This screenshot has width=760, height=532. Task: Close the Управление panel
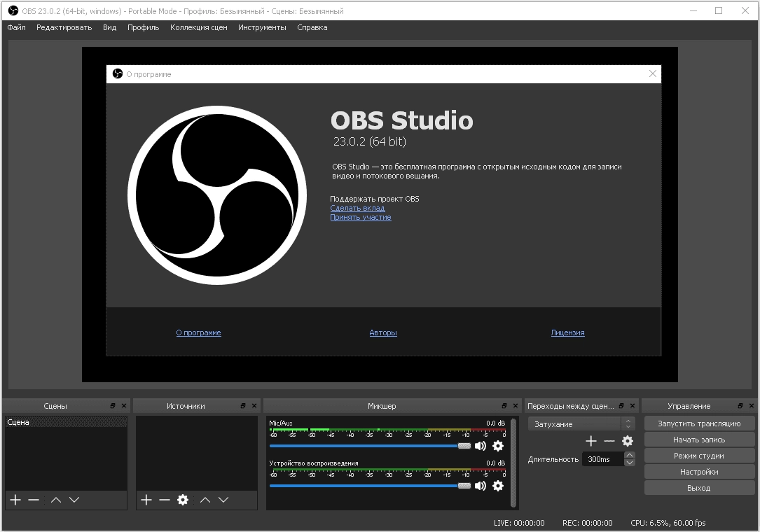[x=752, y=406]
